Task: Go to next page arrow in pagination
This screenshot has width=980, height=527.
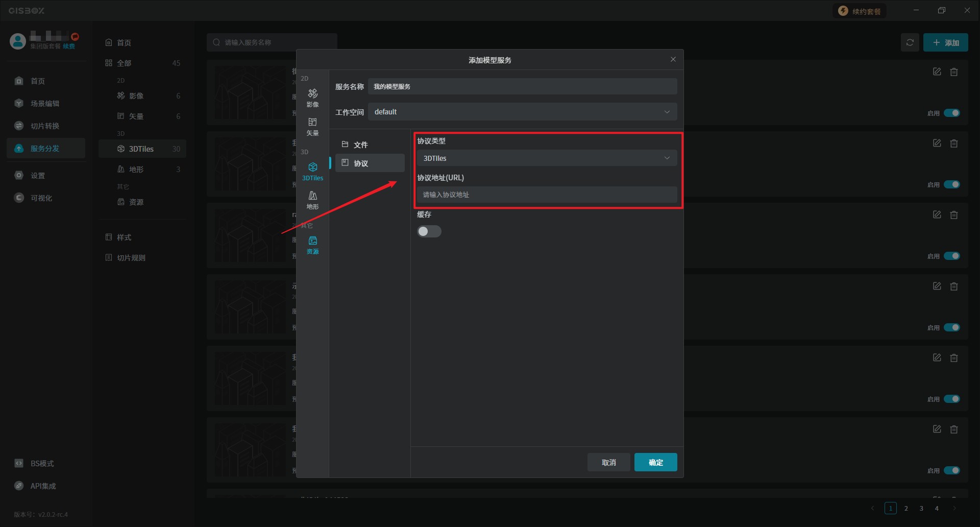Action: pyautogui.click(x=954, y=508)
